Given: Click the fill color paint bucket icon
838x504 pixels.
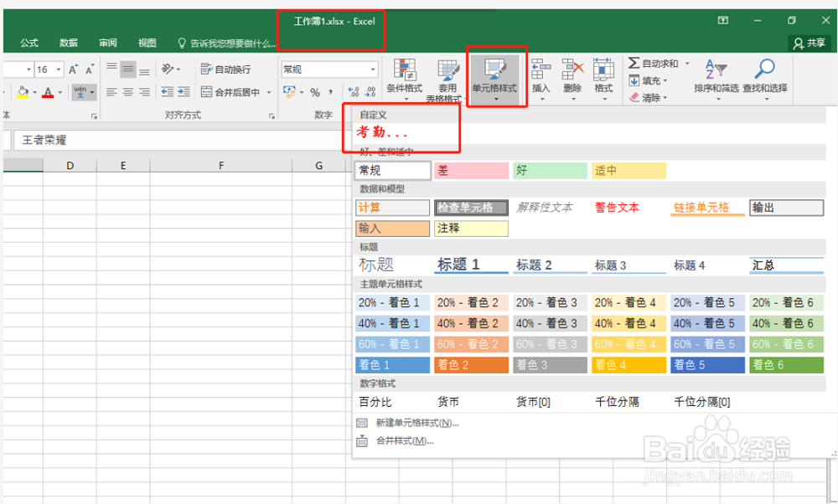Looking at the screenshot, I should coord(23,92).
